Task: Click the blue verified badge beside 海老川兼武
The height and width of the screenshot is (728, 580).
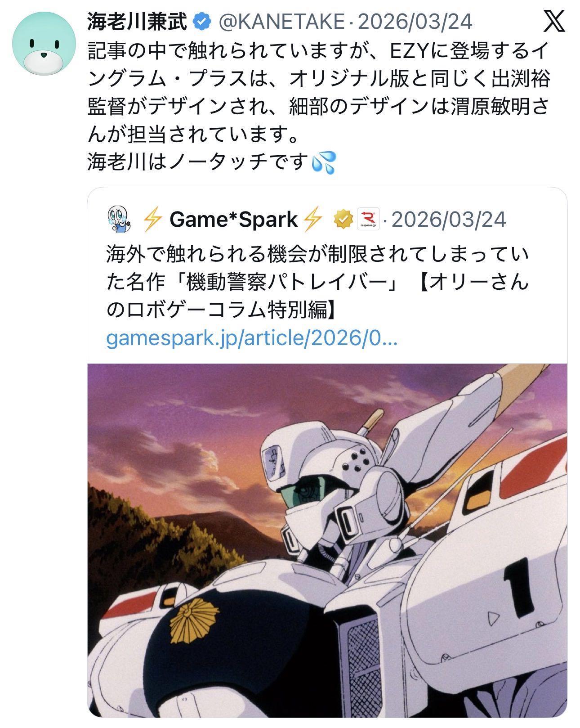Action: (x=202, y=21)
